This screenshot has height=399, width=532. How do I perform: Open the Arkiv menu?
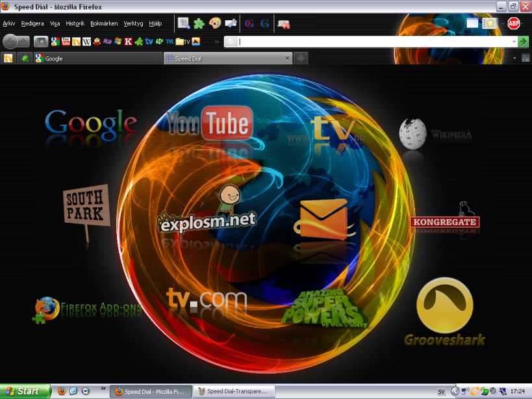[9, 23]
